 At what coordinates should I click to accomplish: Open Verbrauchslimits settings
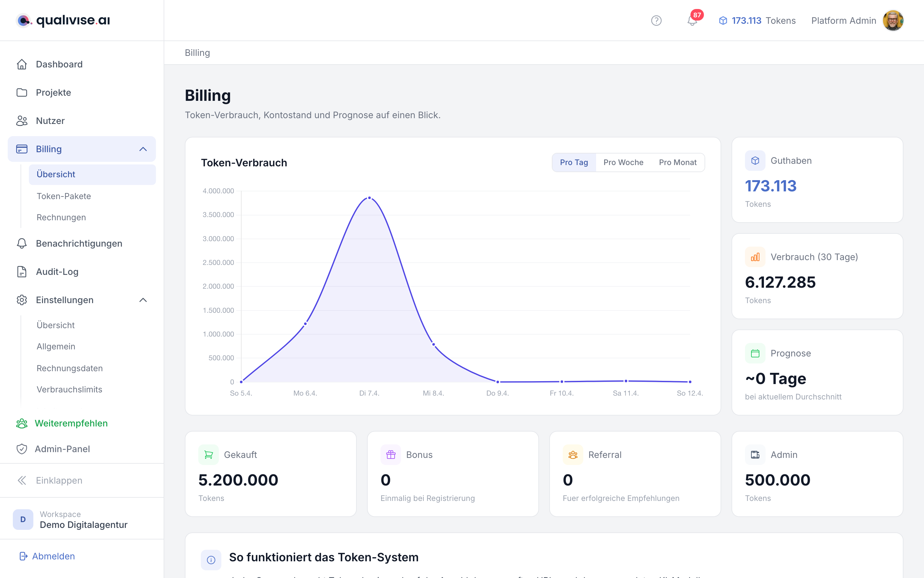pos(92,390)
